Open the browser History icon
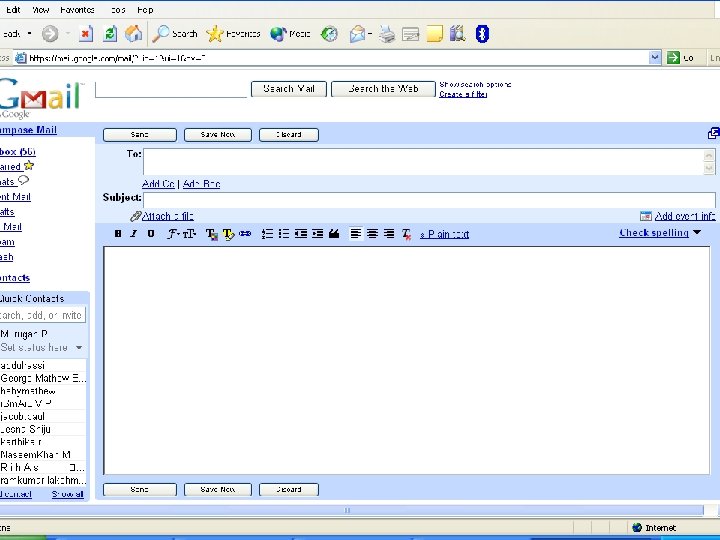 pyautogui.click(x=329, y=34)
